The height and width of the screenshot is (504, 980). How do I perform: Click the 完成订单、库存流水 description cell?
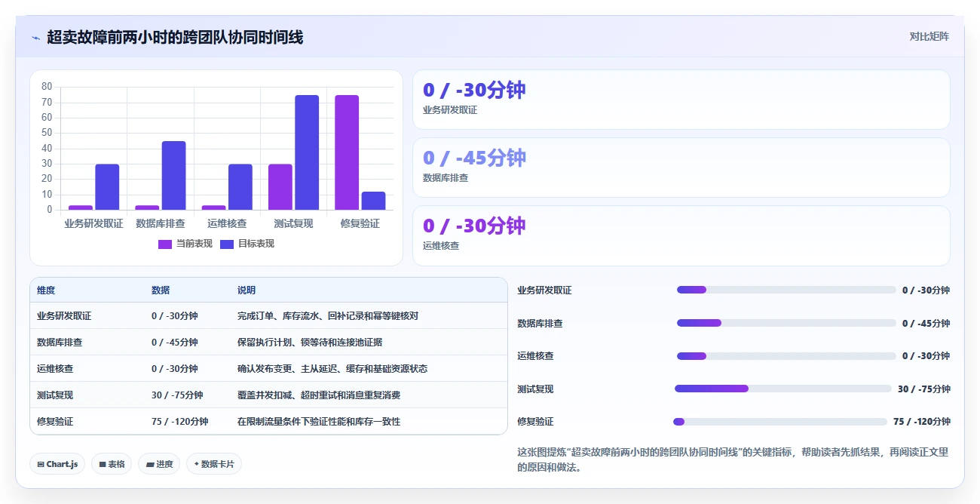tap(328, 316)
